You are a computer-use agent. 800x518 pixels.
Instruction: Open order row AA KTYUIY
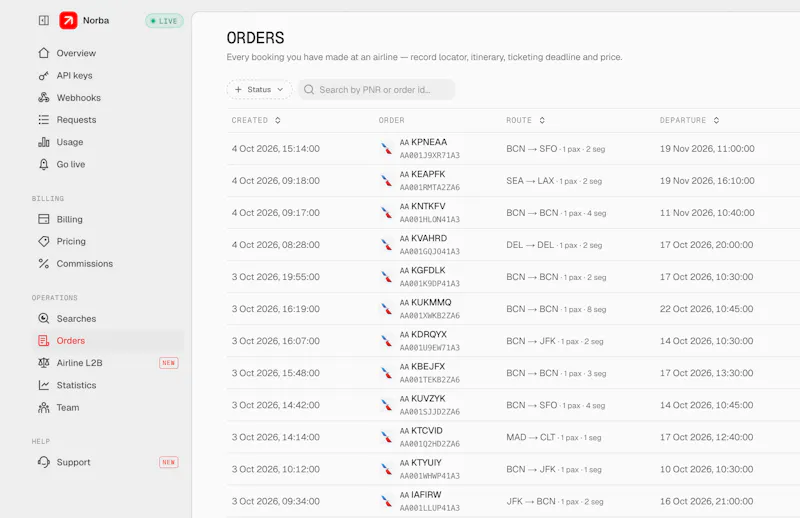pyautogui.click(x=513, y=469)
